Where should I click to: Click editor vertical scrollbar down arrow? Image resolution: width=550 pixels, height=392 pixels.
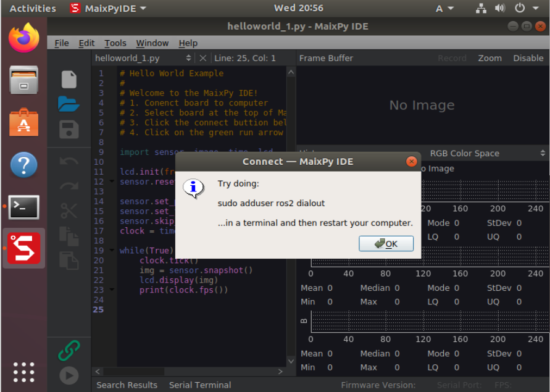291,361
